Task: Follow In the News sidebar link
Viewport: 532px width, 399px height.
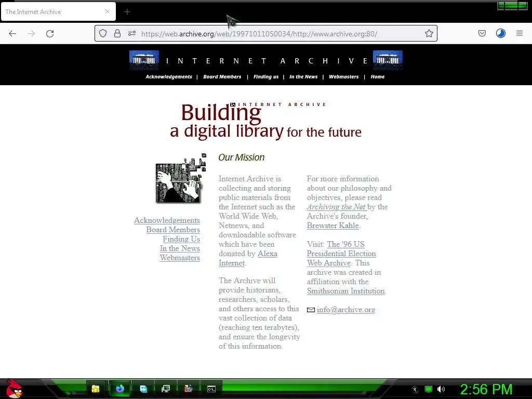Action: click(x=180, y=248)
